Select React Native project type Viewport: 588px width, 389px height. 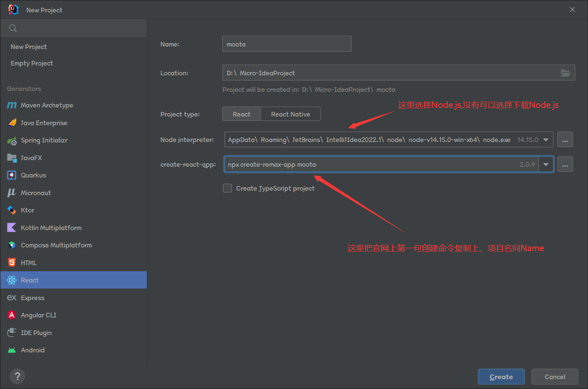[x=291, y=114]
